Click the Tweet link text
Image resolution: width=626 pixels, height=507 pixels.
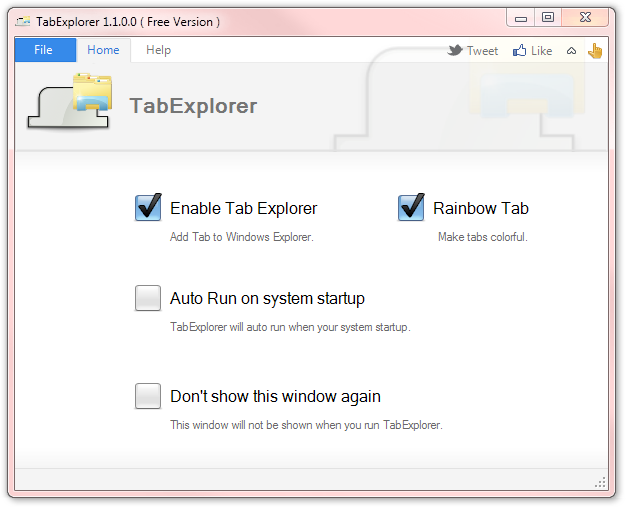(483, 51)
